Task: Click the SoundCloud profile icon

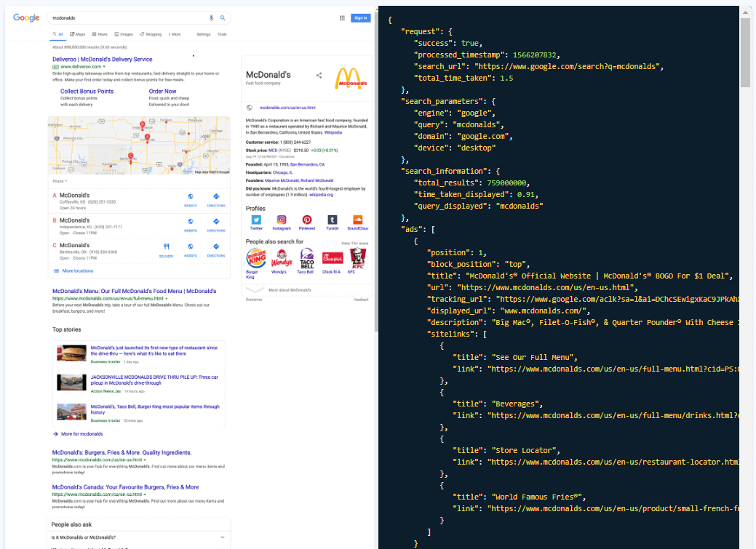Action: click(x=356, y=221)
